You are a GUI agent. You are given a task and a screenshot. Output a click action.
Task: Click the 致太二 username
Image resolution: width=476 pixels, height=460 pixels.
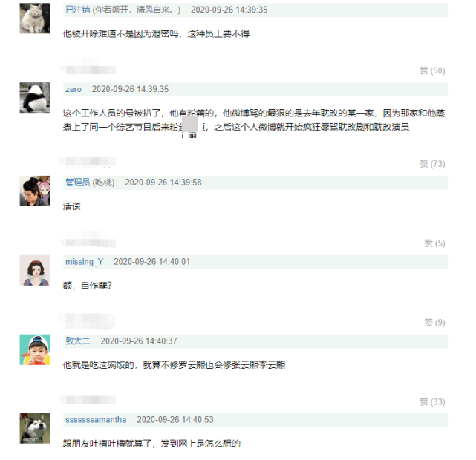[x=77, y=341]
